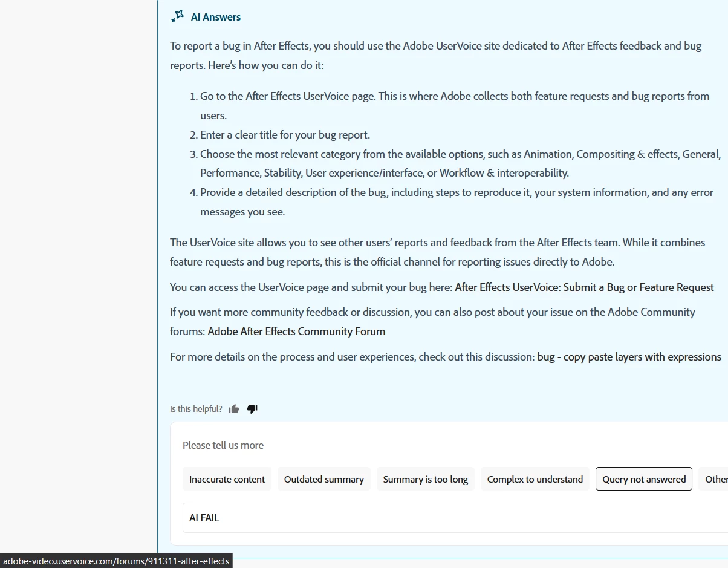Open bug - copy paste layers discussion link
Image resolution: width=728 pixels, height=568 pixels.
(x=629, y=357)
